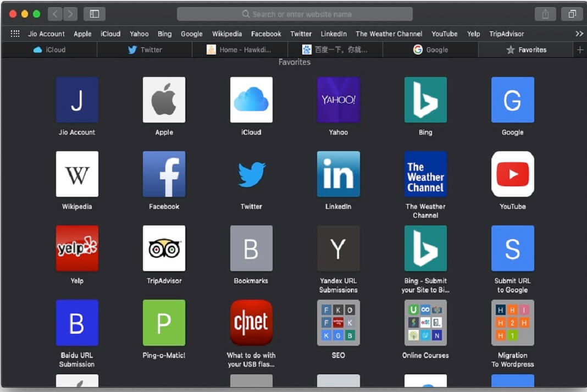Switch to the iCloud tab
The image size is (587, 392).
coord(49,49)
